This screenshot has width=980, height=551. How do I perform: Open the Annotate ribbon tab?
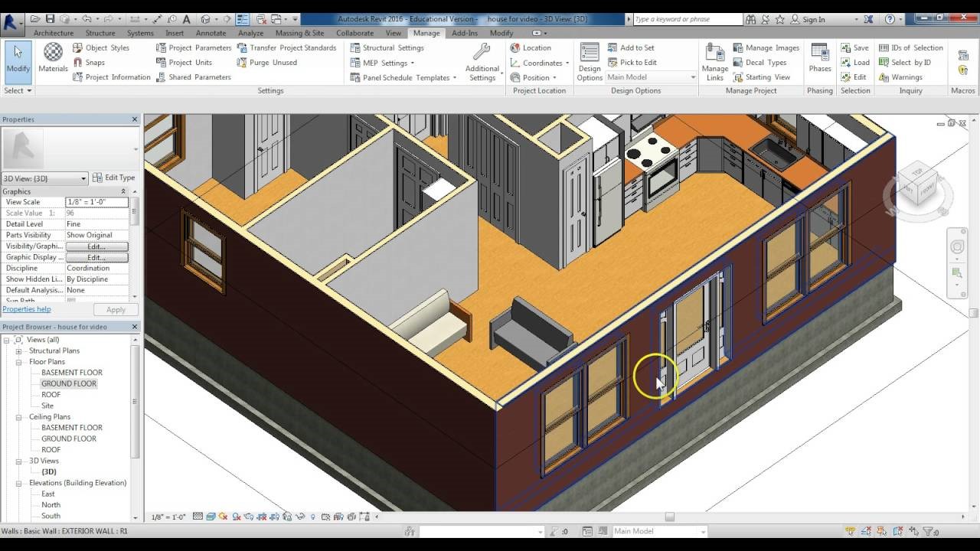pyautogui.click(x=211, y=33)
